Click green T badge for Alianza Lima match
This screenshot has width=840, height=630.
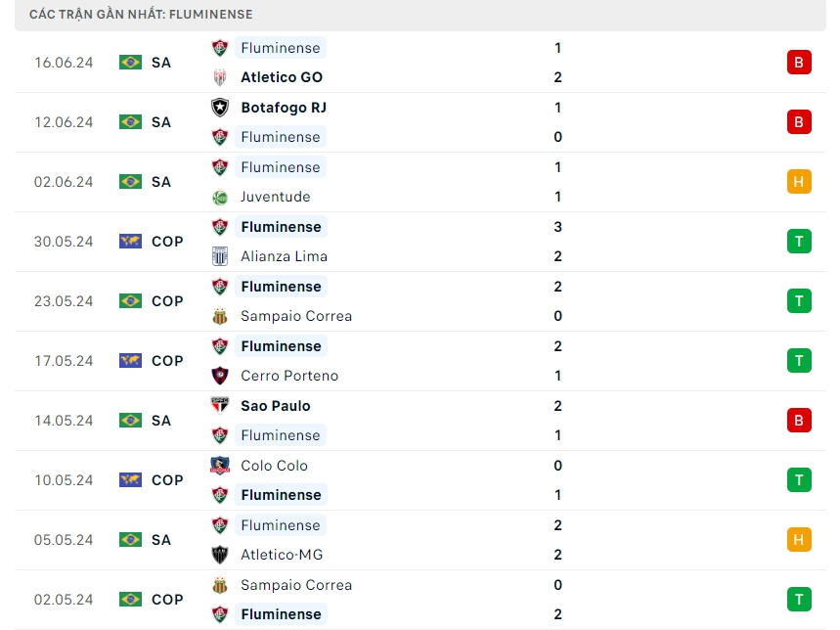tap(799, 242)
